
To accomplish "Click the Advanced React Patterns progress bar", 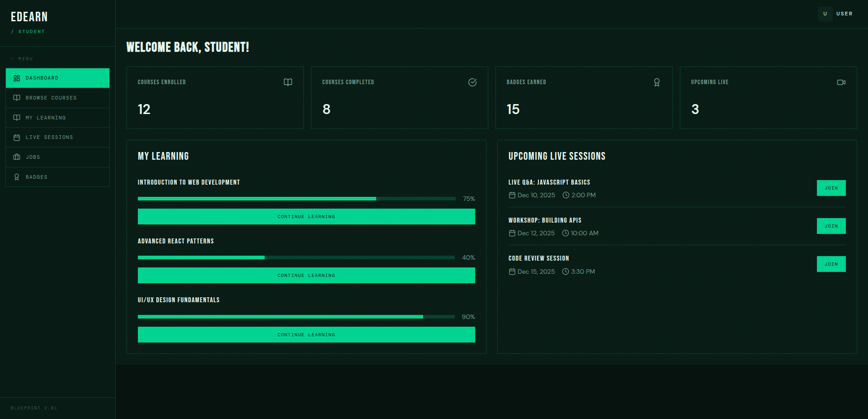I will point(296,257).
